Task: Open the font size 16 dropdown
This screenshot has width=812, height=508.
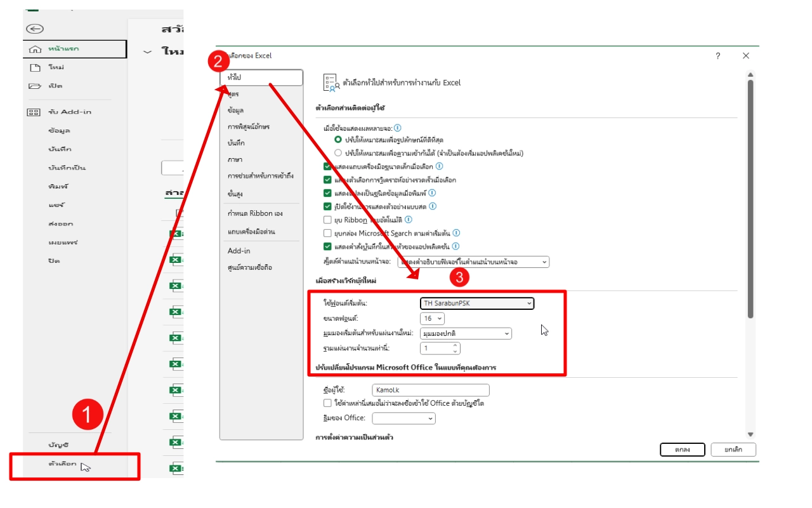Action: pos(432,318)
